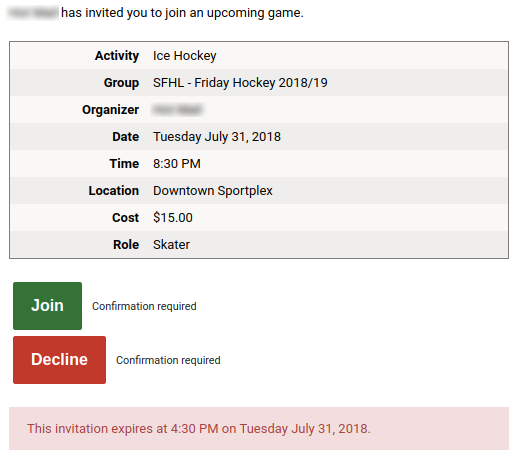This screenshot has width=517, height=459.
Task: Click the $15.00 cost value
Action: coord(173,218)
